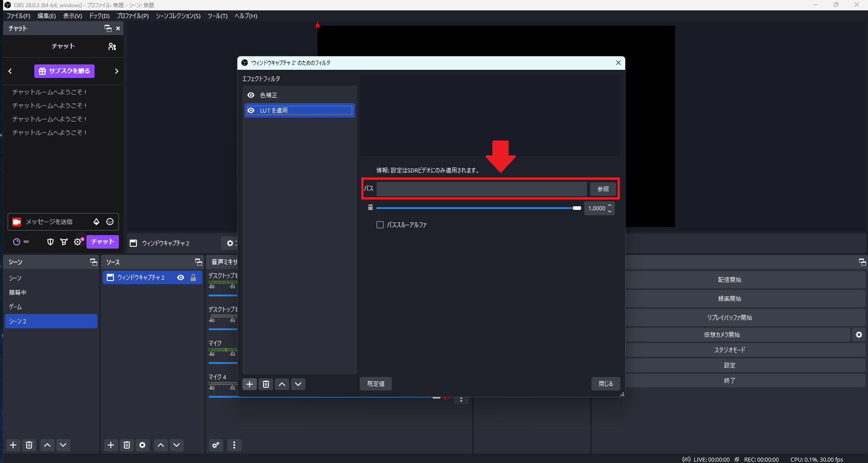Open source properties gear in Sources panel
Viewport: 868px width, 463px height.
(142, 445)
